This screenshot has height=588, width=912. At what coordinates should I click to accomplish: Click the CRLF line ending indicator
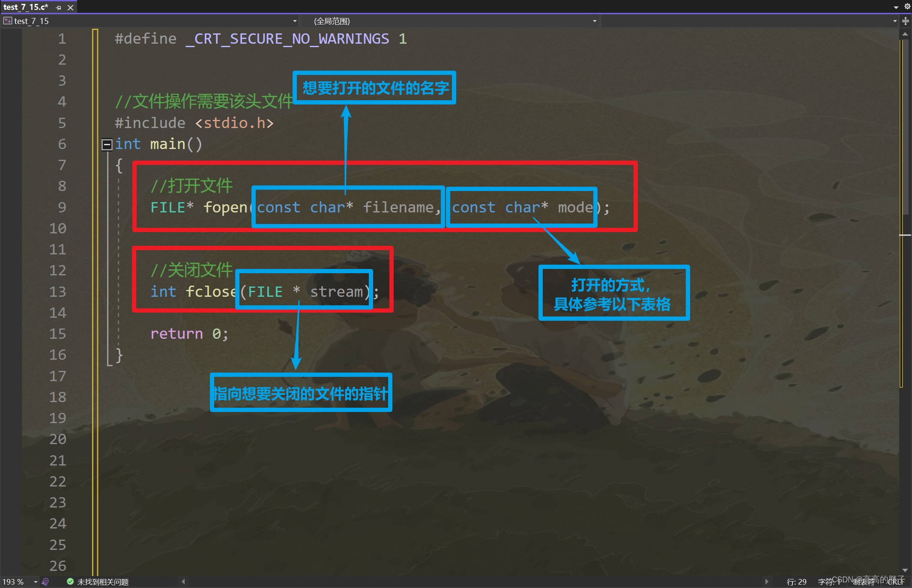(x=896, y=582)
